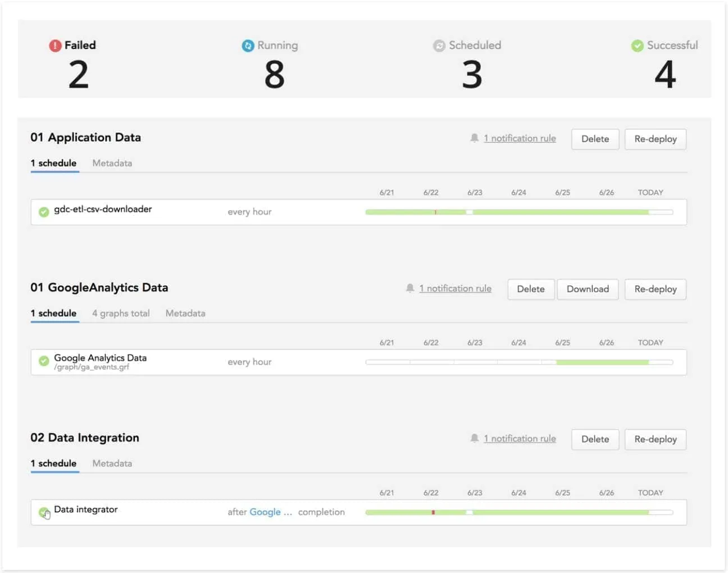Switch to the 4 graphs total tab
This screenshot has width=728, height=573.
[121, 313]
